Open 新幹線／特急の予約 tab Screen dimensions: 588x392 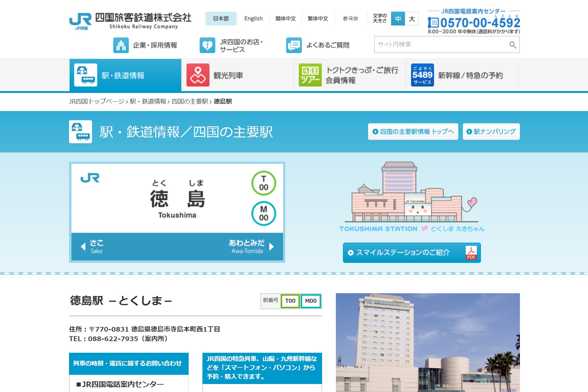tap(462, 75)
